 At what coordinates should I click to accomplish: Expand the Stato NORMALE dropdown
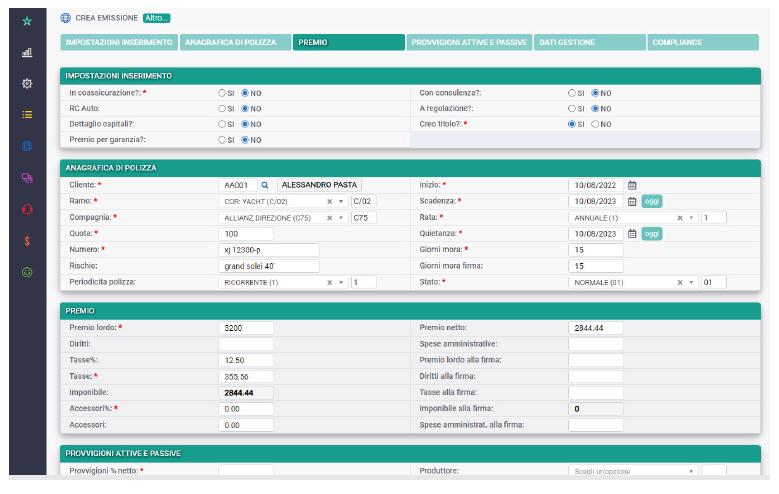tap(692, 282)
